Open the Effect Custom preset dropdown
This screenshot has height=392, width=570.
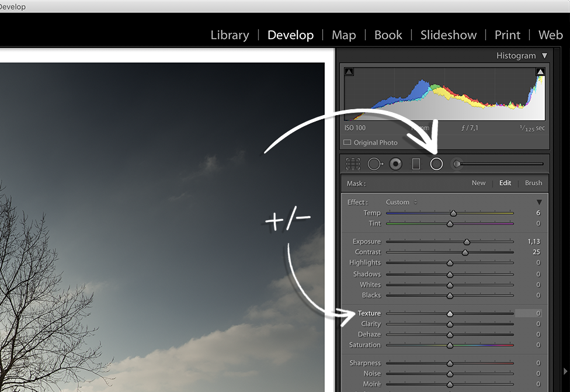point(401,202)
